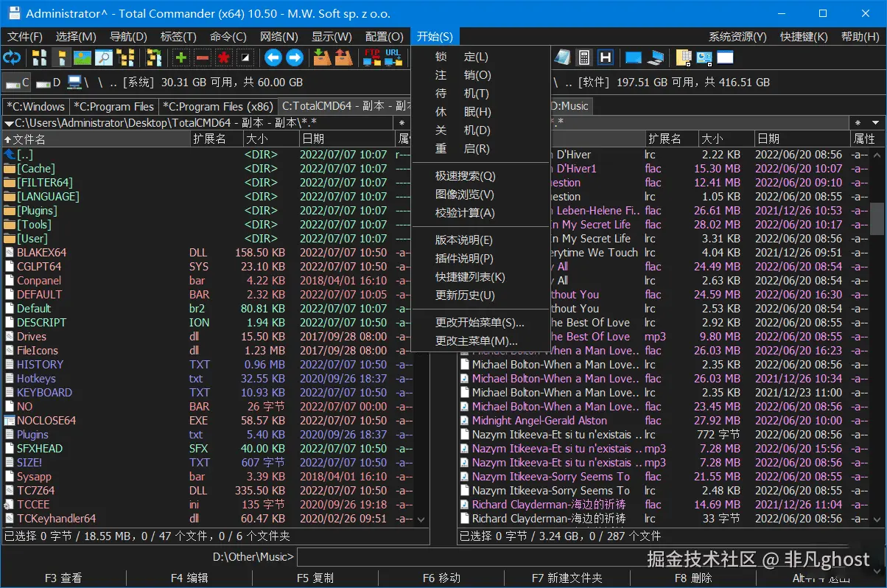
Task: Switch to the *C:Windows tab
Action: coord(36,106)
